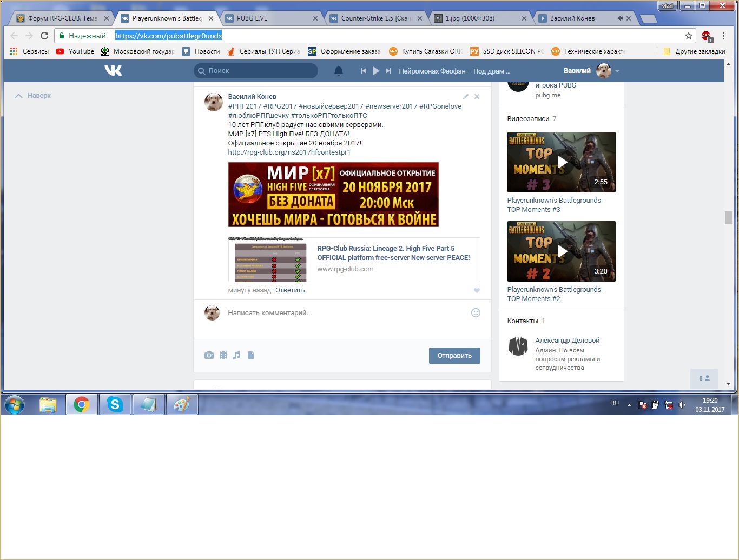Go back to the previous page in Chrome
The height and width of the screenshot is (560, 739).
pos(14,36)
